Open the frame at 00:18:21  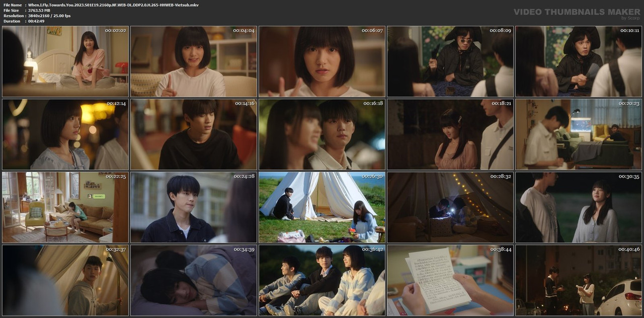(450, 134)
